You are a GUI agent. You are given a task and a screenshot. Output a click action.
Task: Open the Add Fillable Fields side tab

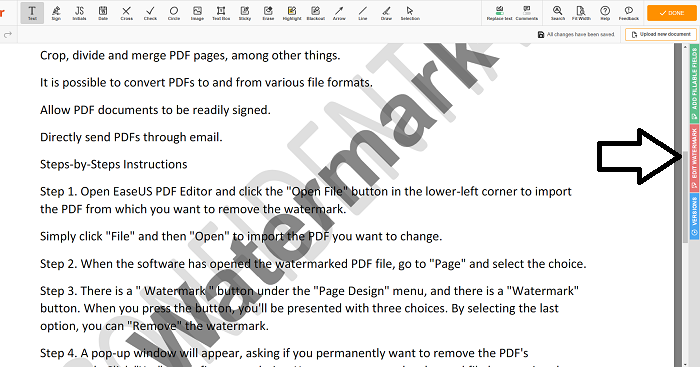pos(694,84)
